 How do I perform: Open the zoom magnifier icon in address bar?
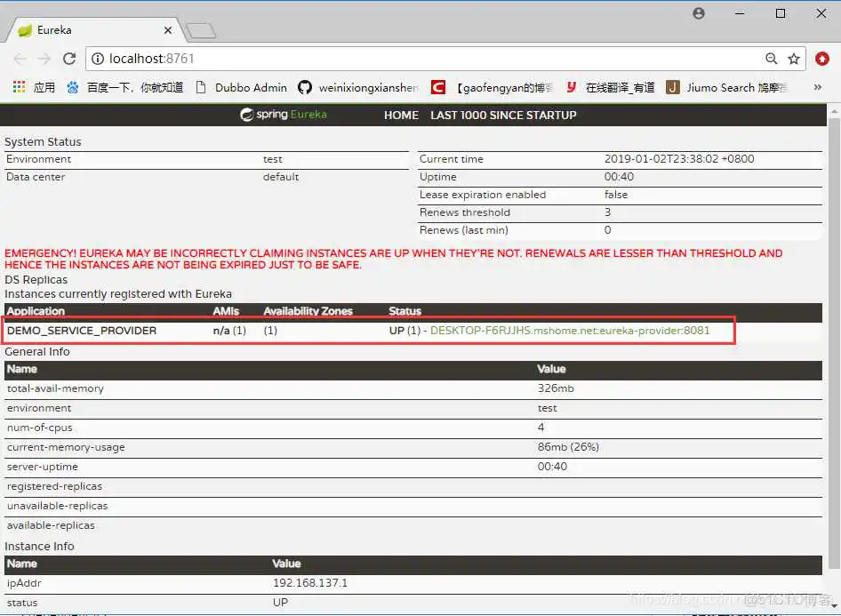pyautogui.click(x=771, y=59)
